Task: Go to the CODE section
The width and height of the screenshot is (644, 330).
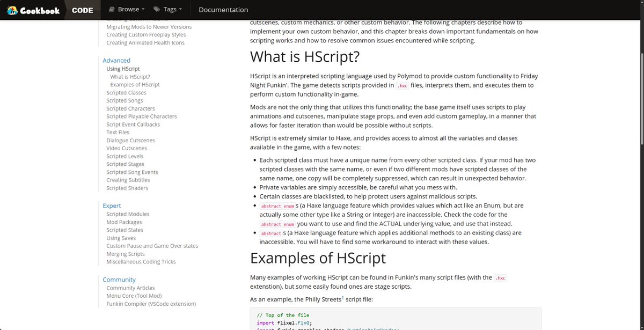Action: point(82,10)
